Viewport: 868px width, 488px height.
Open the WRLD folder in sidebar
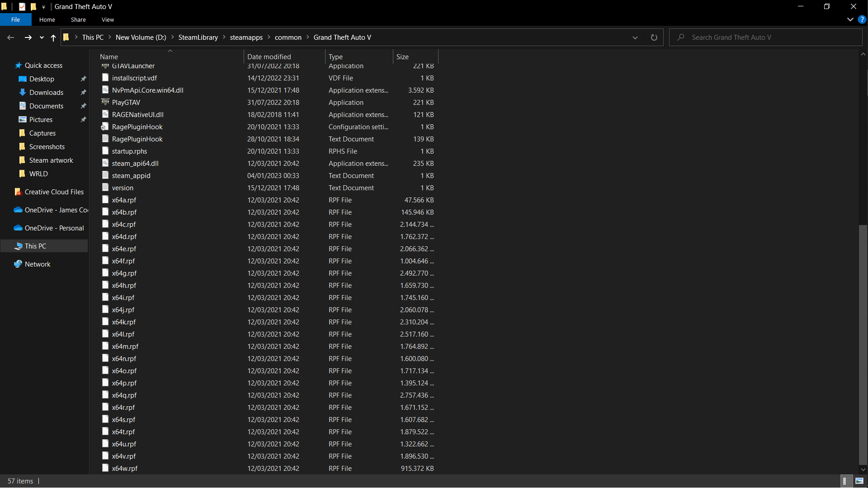(x=38, y=174)
